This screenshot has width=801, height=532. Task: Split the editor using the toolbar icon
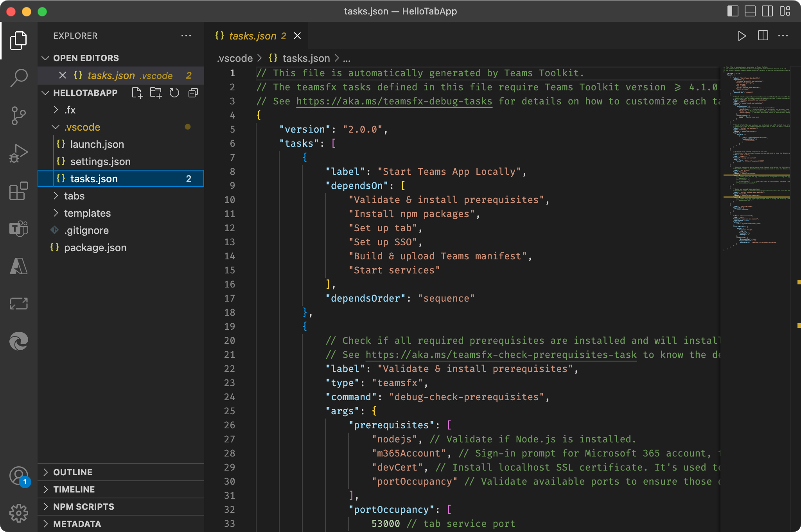click(763, 36)
